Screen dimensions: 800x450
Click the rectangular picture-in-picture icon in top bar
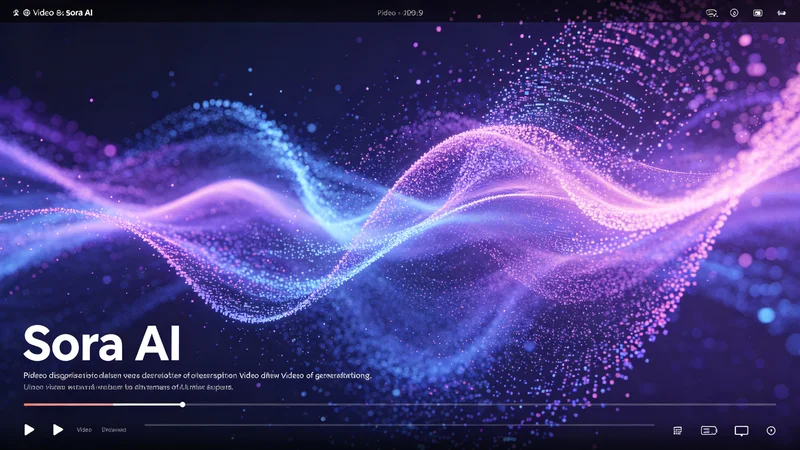(758, 13)
